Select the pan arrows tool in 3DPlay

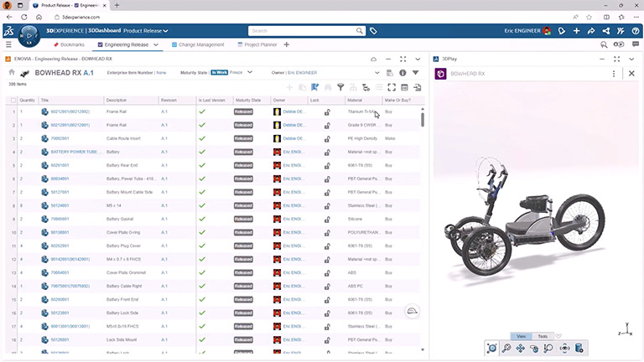(x=521, y=348)
